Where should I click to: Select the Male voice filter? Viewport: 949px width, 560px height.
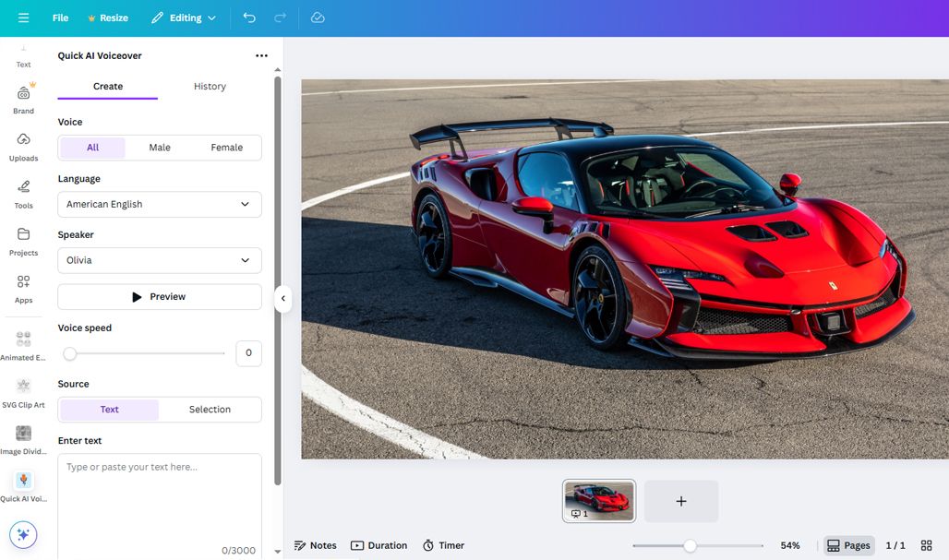[x=160, y=148]
